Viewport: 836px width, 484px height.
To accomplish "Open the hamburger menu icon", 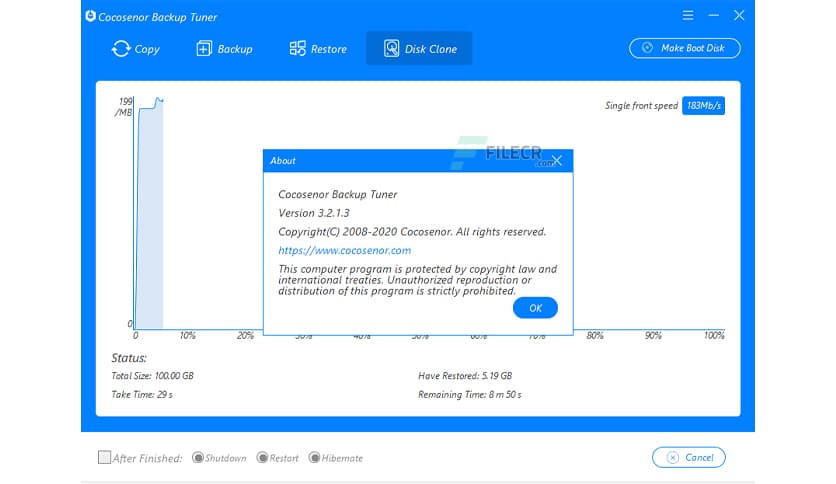I will click(688, 15).
